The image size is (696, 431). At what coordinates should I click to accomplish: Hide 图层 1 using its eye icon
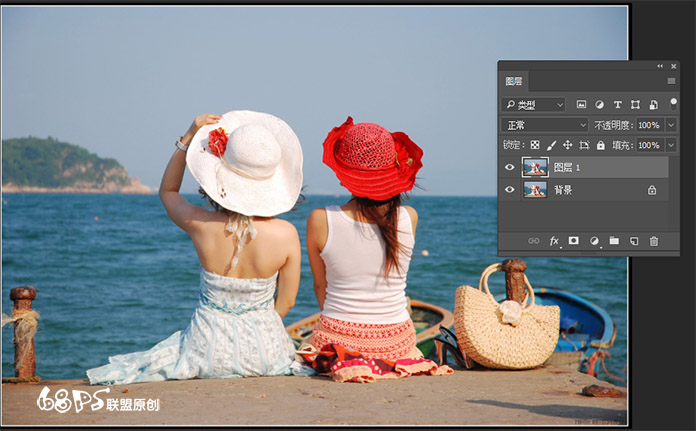point(510,167)
